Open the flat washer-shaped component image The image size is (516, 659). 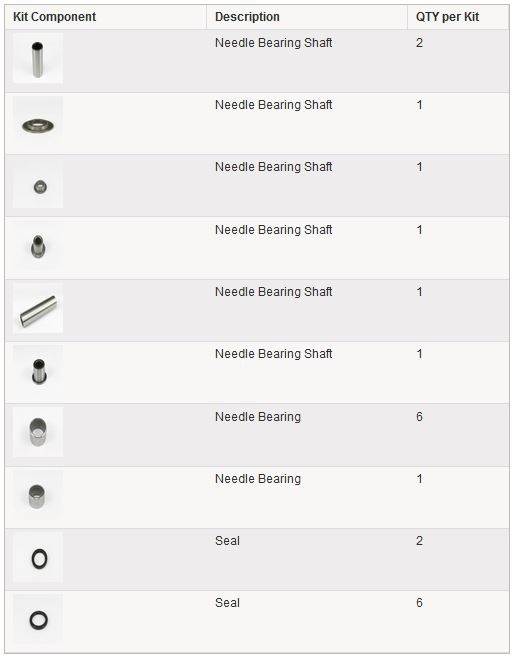coord(38,121)
